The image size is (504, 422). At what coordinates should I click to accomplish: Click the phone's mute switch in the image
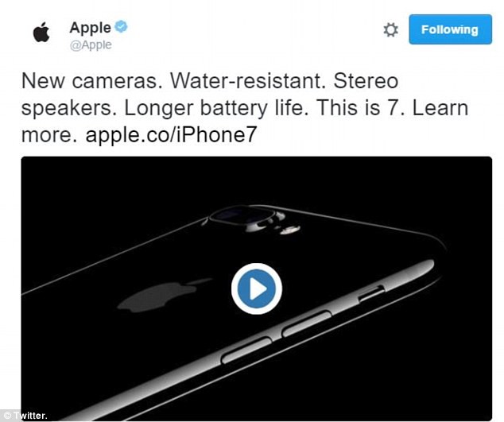(x=371, y=292)
